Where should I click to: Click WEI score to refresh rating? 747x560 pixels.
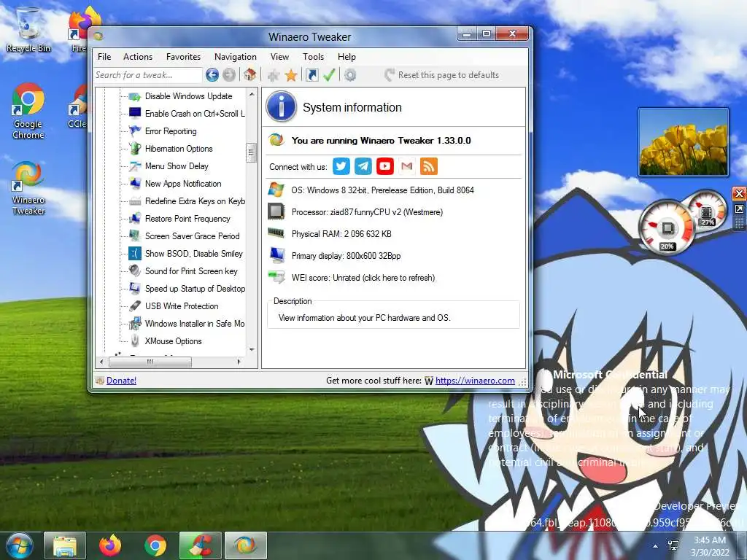pos(363,278)
